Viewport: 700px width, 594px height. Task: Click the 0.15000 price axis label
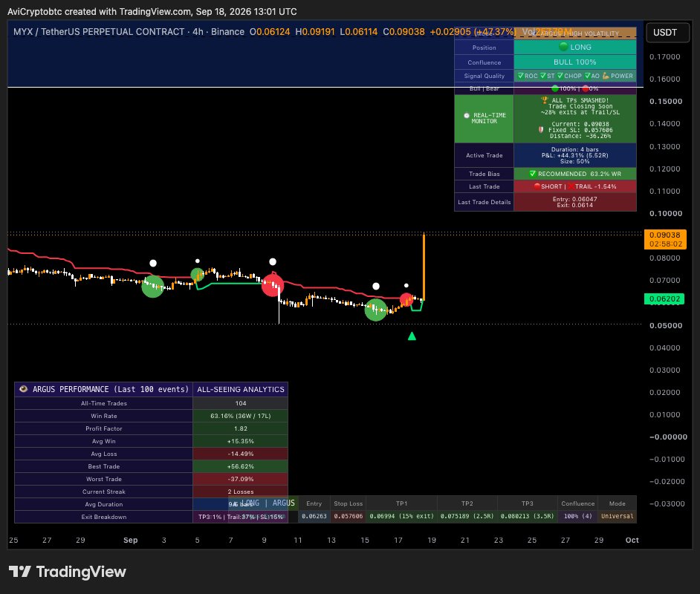(x=666, y=101)
